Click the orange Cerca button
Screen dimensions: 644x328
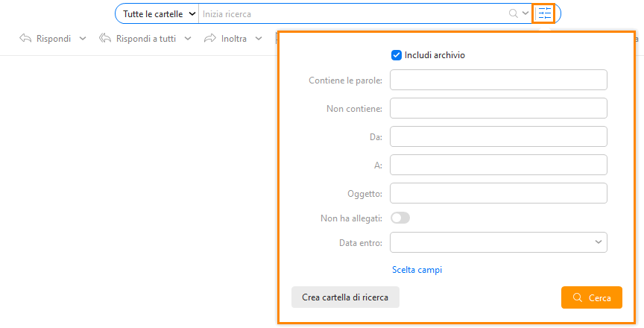point(592,297)
